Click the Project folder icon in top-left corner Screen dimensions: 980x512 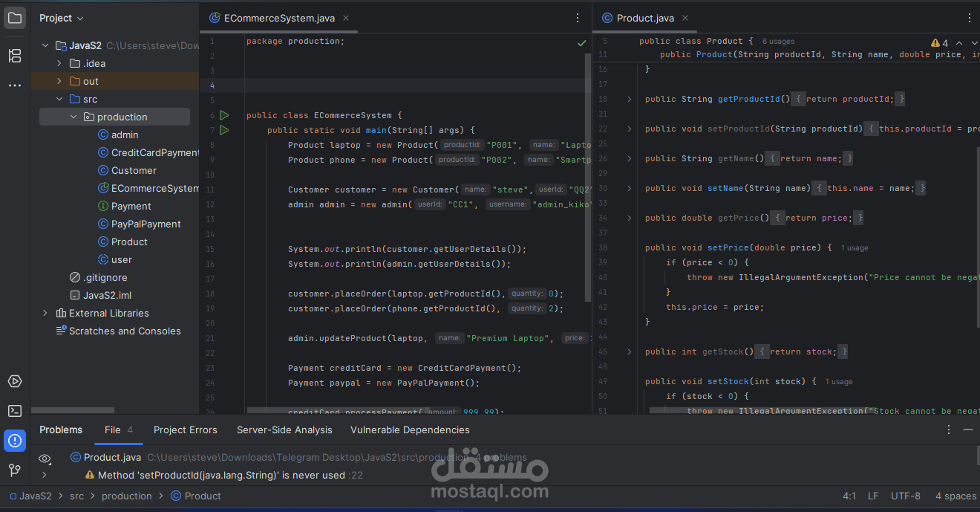coord(15,18)
